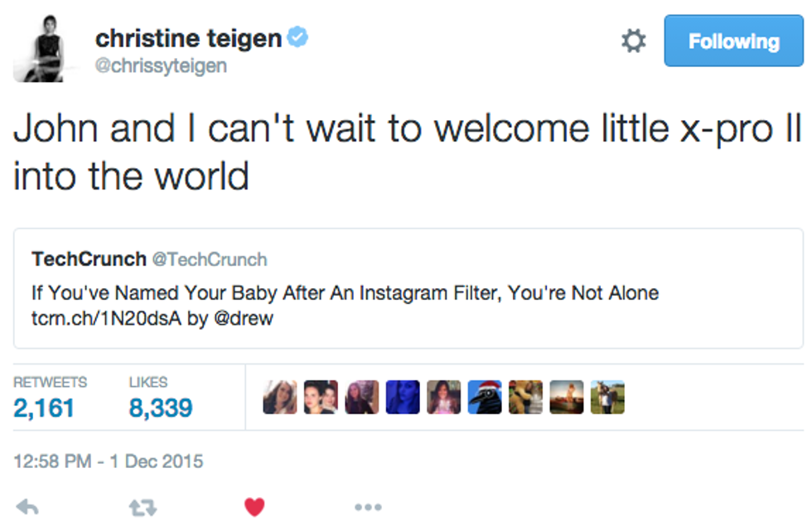812x531 pixels.
Task: Click the blue verified badge
Action: (x=297, y=37)
